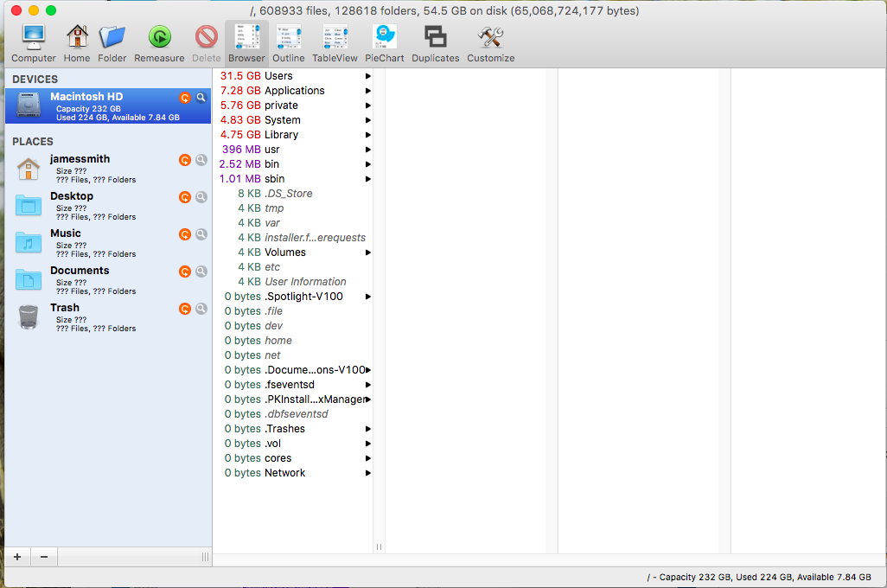Screen dimensions: 887x588
Task: Expand Applications folder arrow
Action: 367,91
